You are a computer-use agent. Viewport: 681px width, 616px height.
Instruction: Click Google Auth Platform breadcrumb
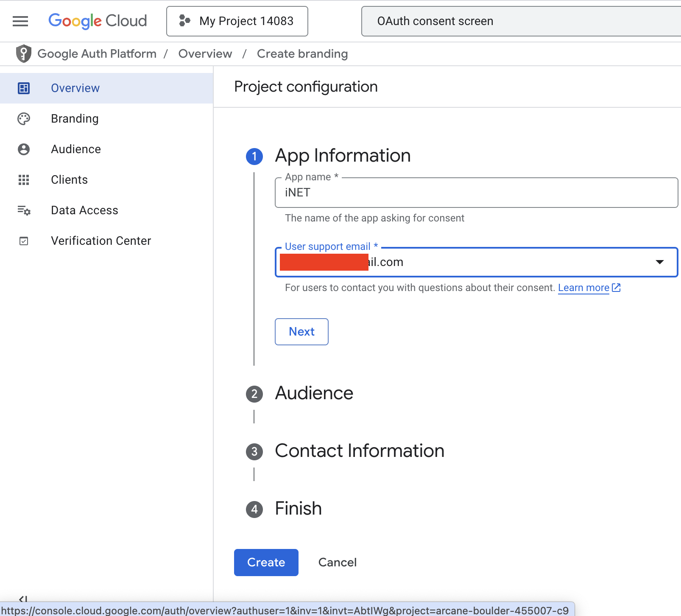pyautogui.click(x=97, y=54)
